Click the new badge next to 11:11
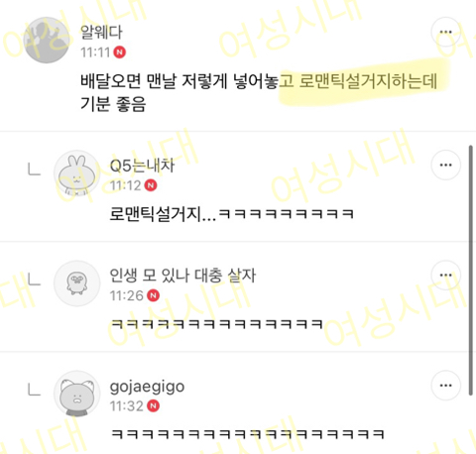 [120, 53]
